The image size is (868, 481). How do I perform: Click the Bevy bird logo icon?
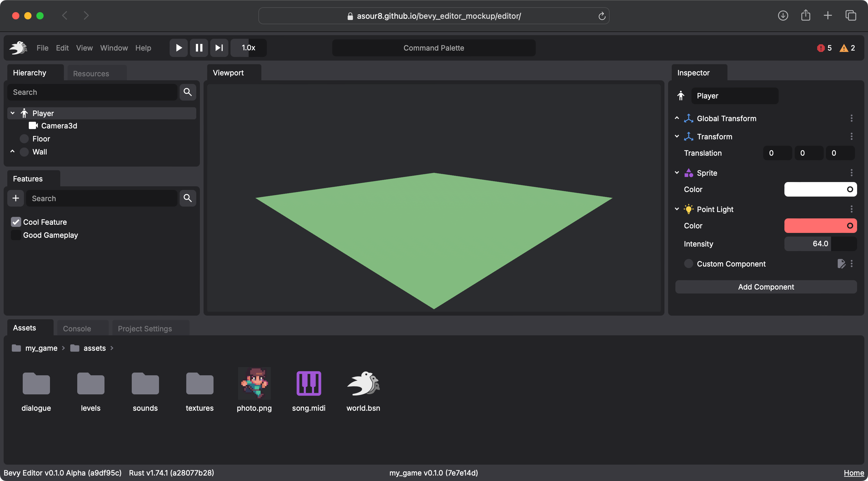[x=18, y=48]
